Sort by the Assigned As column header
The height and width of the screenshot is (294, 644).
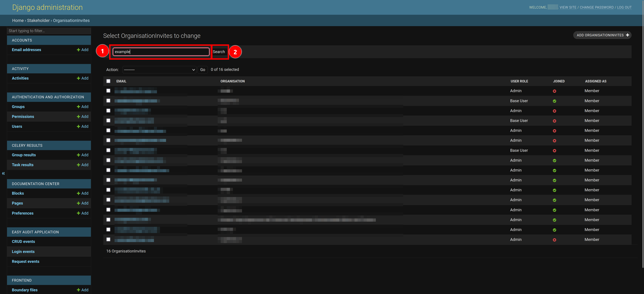click(x=596, y=81)
